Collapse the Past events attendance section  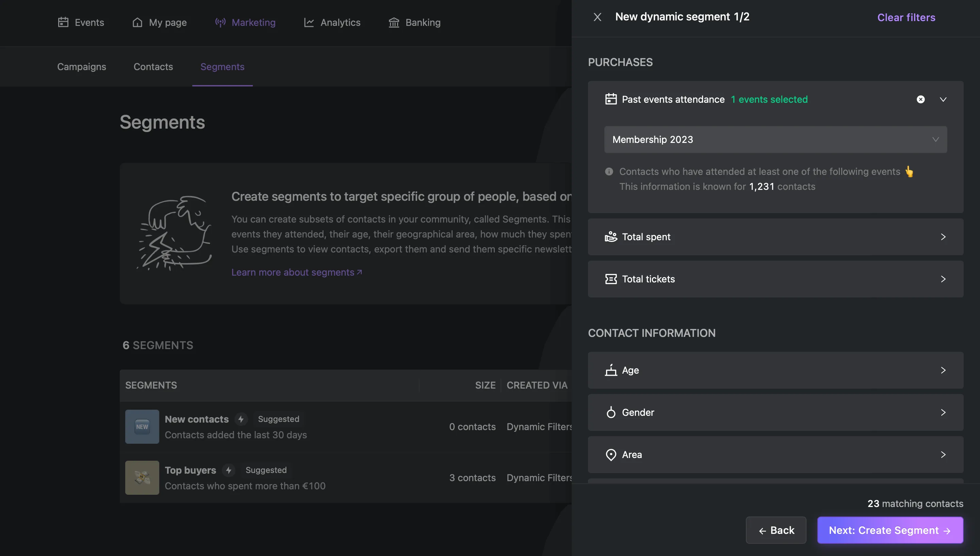[x=943, y=99]
